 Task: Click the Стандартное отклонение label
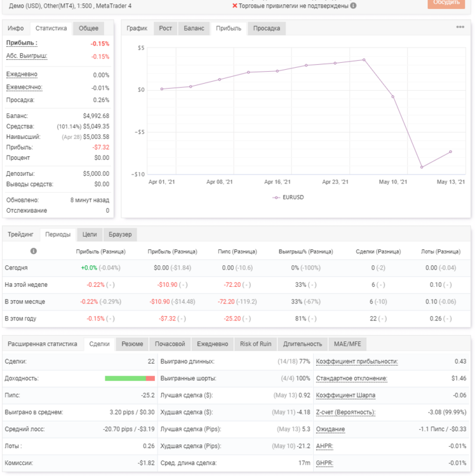point(352,378)
